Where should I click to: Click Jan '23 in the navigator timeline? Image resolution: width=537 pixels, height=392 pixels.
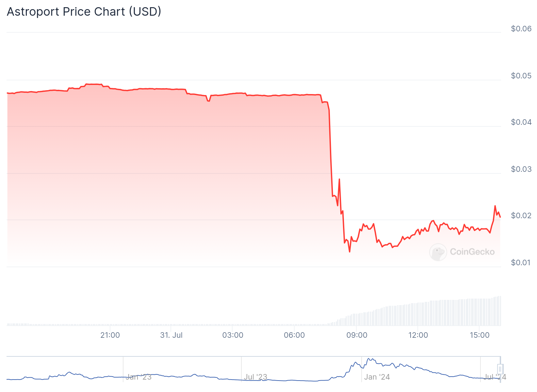coord(138,377)
